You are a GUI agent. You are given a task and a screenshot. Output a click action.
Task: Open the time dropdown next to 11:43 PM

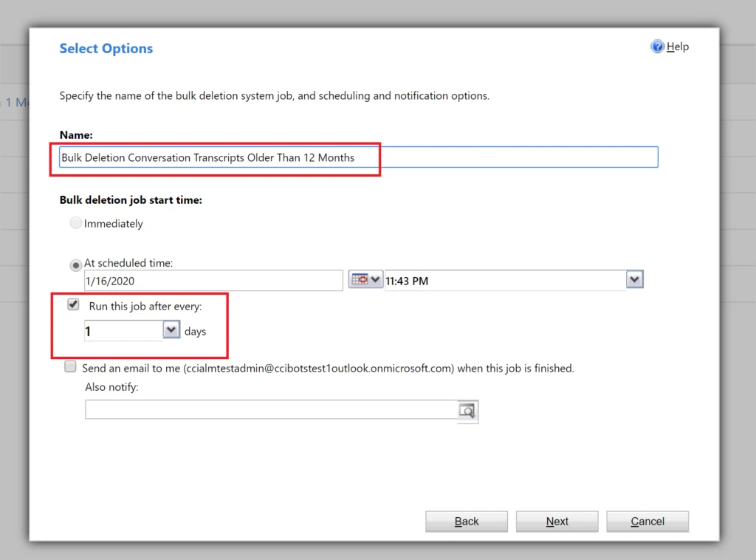tap(633, 279)
